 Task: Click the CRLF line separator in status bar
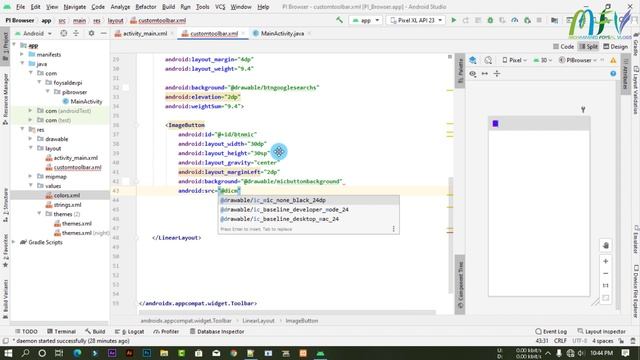(560, 340)
